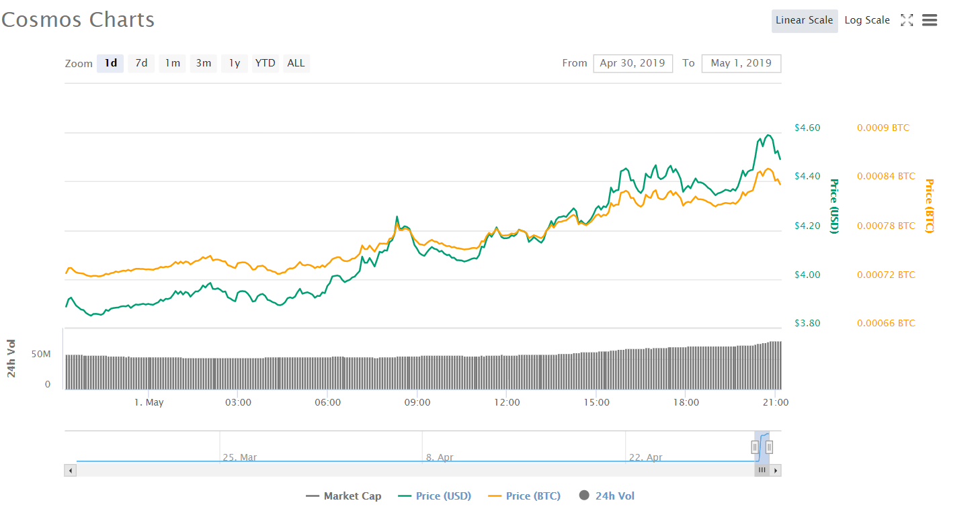
Task: Edit the From date field Apr 30, 2019
Action: pyautogui.click(x=633, y=63)
